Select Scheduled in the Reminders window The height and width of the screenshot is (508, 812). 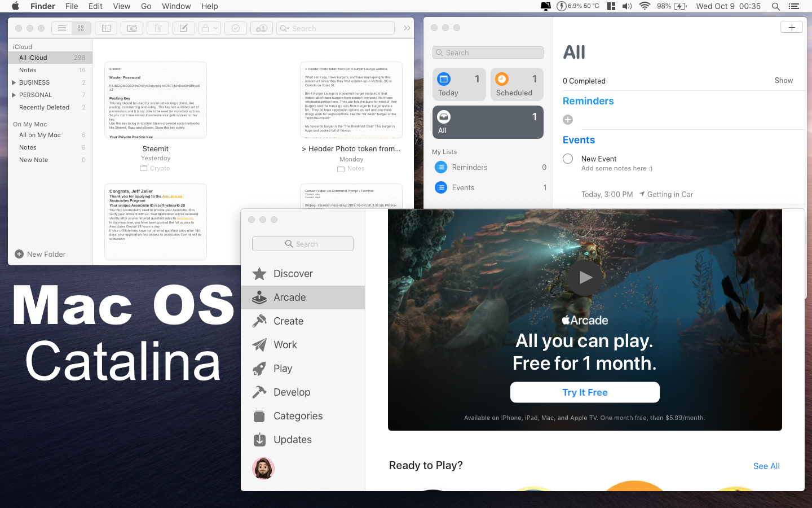point(517,84)
